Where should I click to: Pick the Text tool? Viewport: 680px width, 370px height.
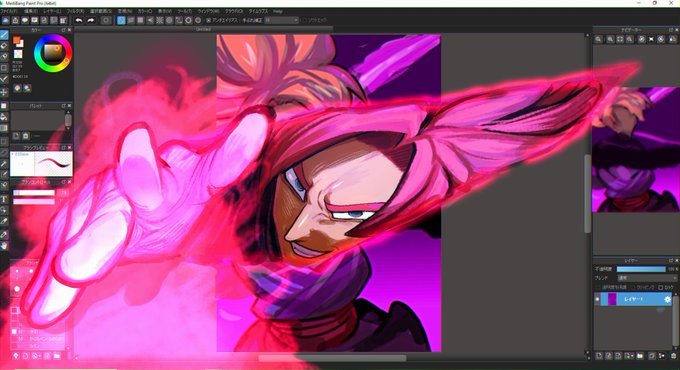pyautogui.click(x=4, y=199)
